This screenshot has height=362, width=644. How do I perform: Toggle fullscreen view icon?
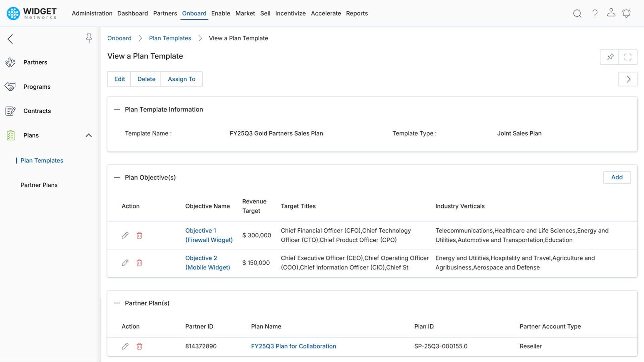tap(628, 57)
